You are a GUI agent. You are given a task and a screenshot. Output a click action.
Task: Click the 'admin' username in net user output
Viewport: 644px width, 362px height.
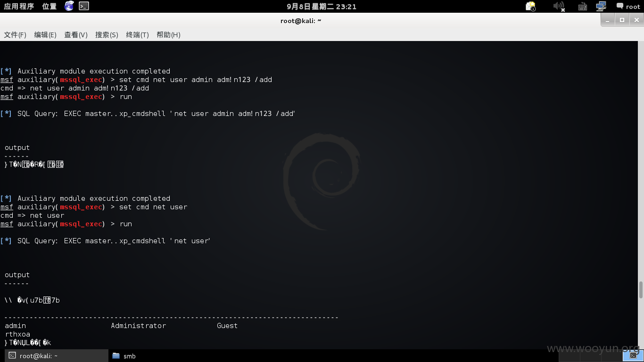click(15, 326)
